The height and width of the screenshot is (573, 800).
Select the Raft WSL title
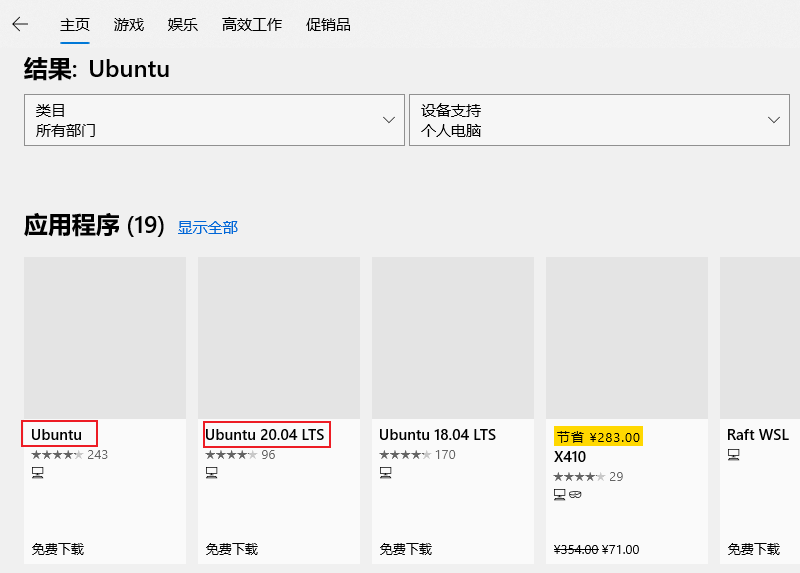758,435
